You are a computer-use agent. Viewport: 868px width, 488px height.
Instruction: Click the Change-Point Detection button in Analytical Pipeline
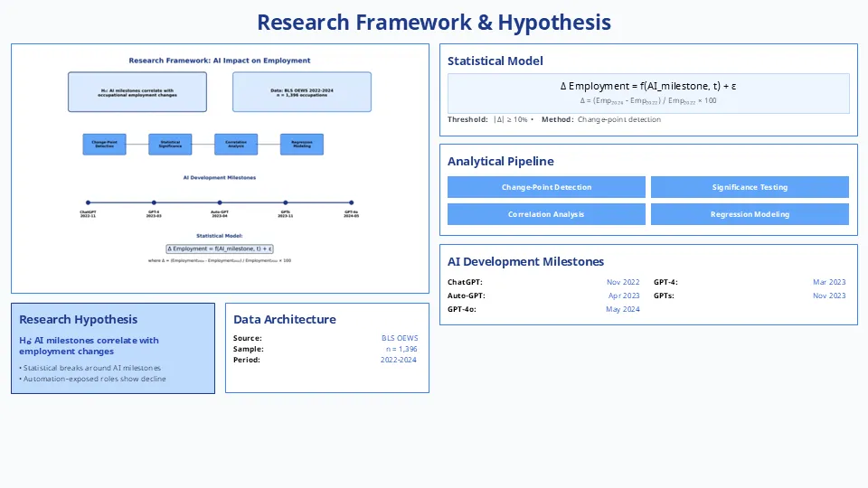546,187
